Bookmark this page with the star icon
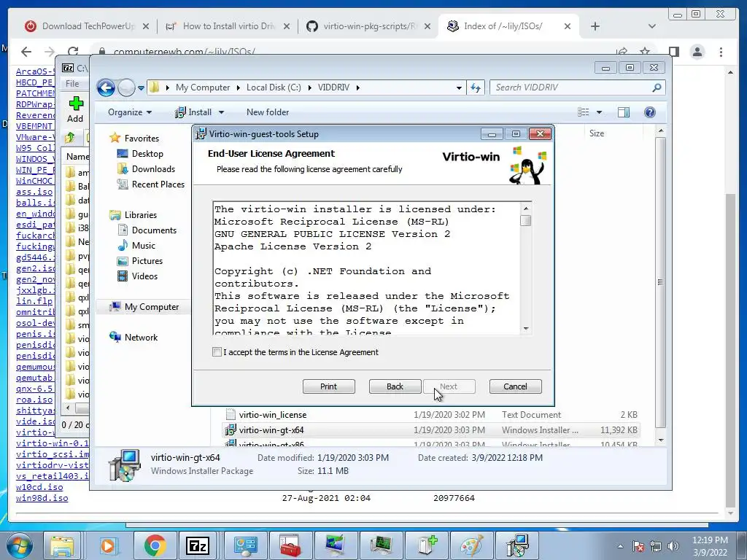The image size is (747, 560). pos(645,52)
